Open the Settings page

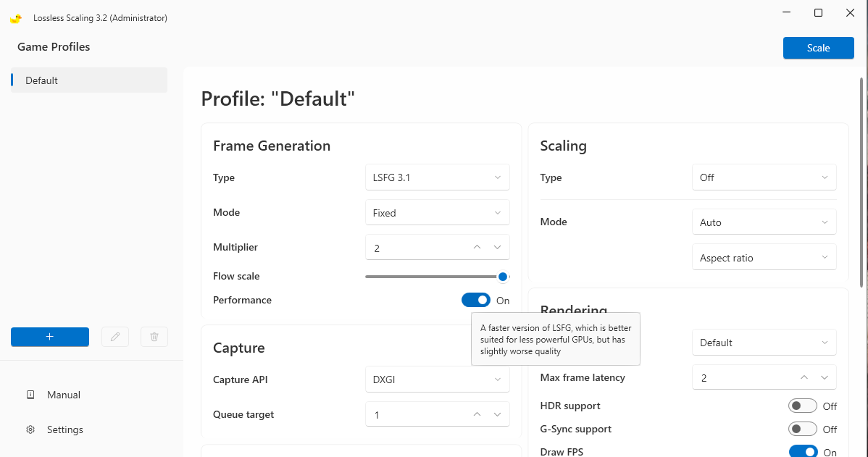[64, 430]
